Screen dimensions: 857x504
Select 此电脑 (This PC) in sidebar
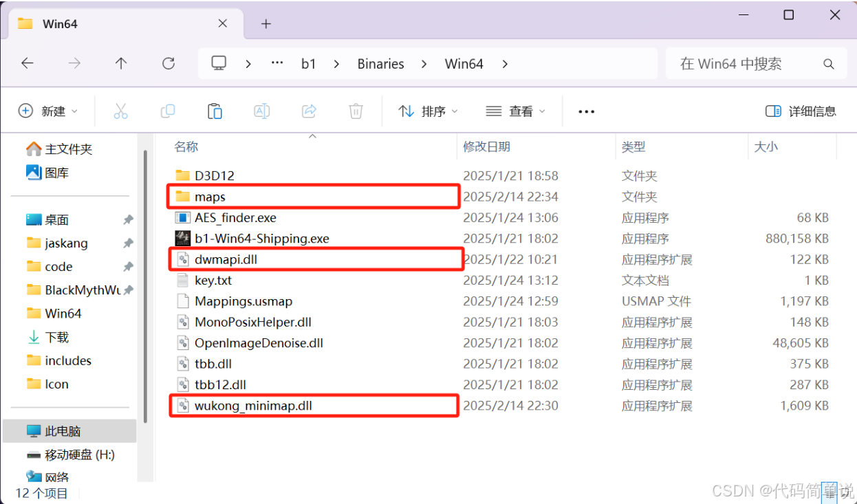(70, 431)
